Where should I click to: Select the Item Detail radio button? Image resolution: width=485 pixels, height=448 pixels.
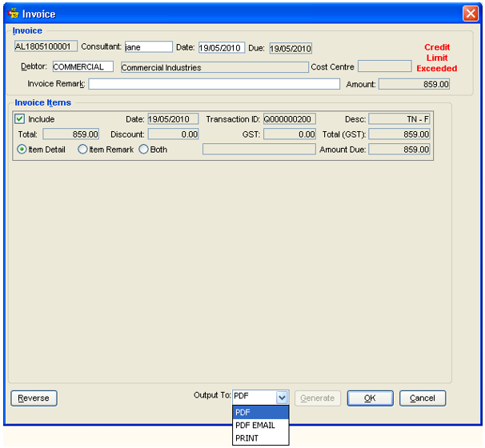pyautogui.click(x=22, y=150)
